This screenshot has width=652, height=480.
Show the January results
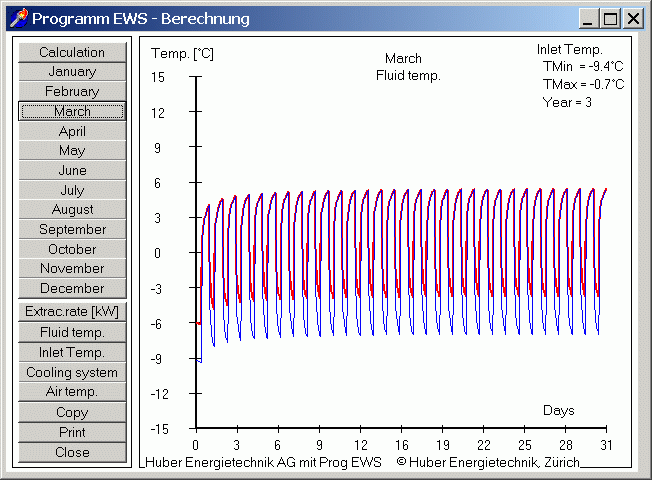pos(72,72)
